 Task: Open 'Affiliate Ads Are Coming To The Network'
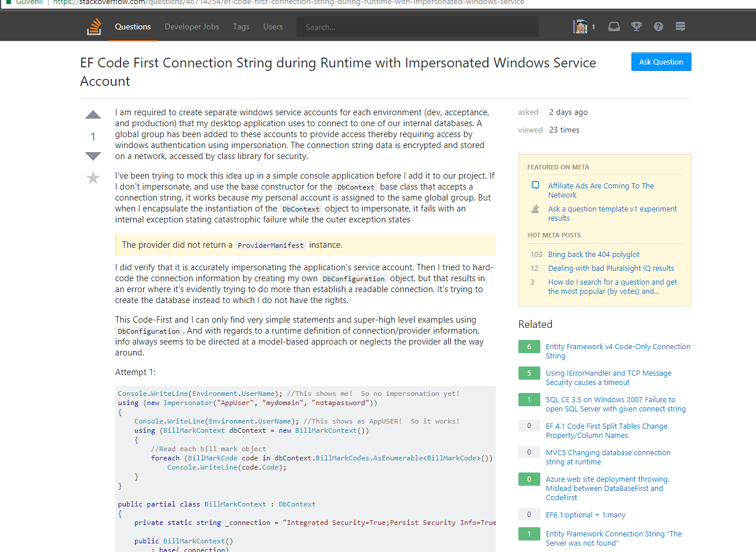point(601,190)
